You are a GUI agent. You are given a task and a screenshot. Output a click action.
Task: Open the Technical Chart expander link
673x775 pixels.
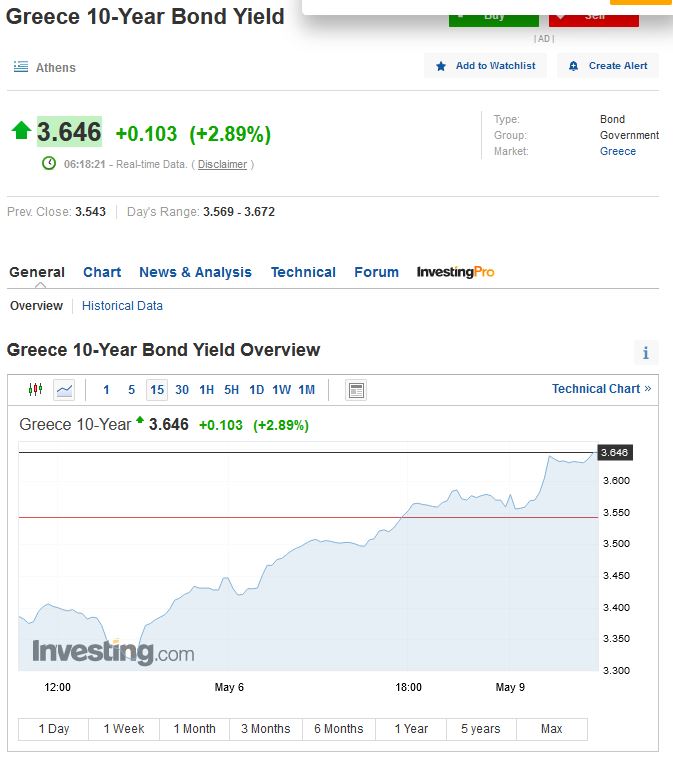(601, 389)
